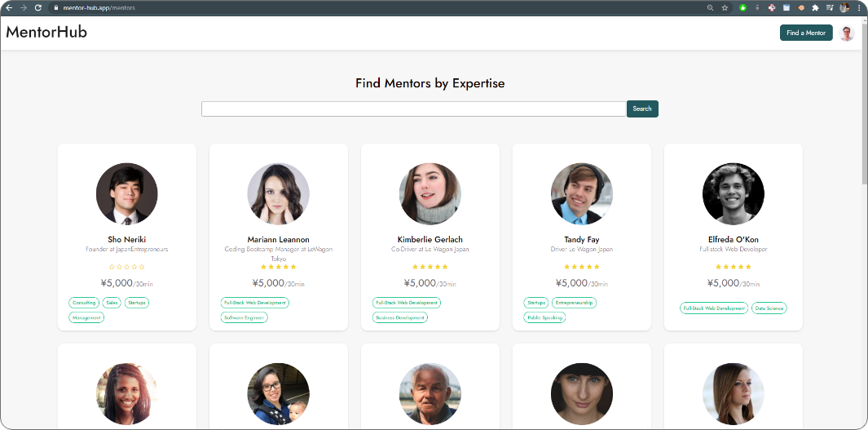Click Elfreda O'Kon's star rating
868x430 pixels.
click(734, 267)
